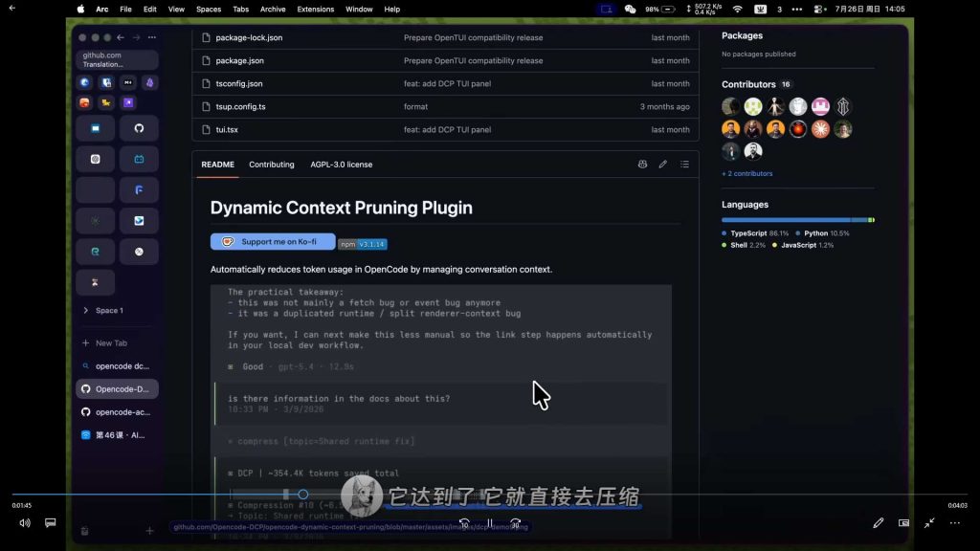Click the JavaScript 1.2% language link
980x551 pixels.
[x=803, y=246]
